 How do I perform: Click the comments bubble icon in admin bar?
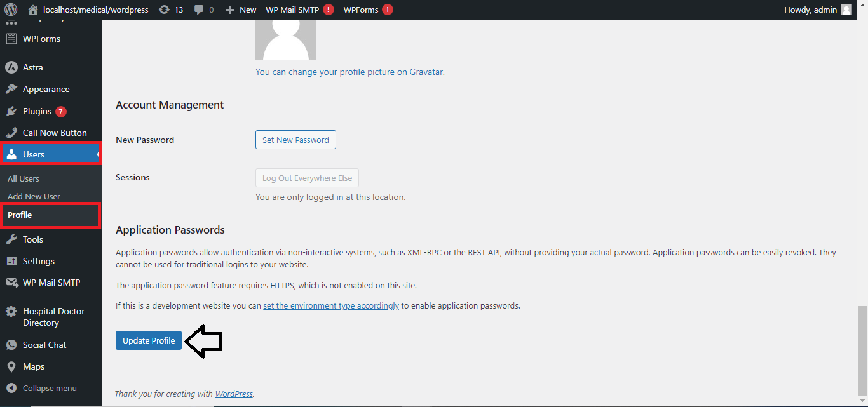(x=200, y=10)
